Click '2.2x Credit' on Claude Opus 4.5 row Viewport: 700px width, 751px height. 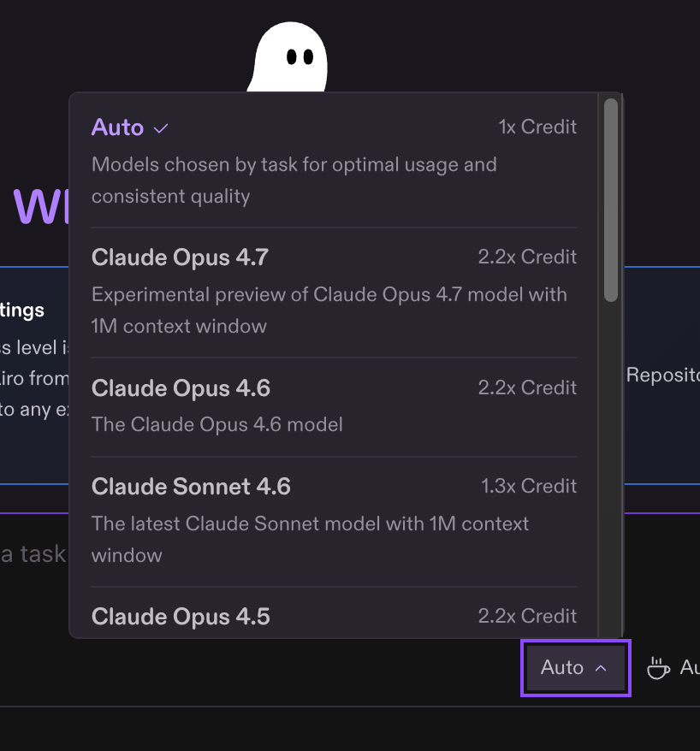(x=527, y=616)
